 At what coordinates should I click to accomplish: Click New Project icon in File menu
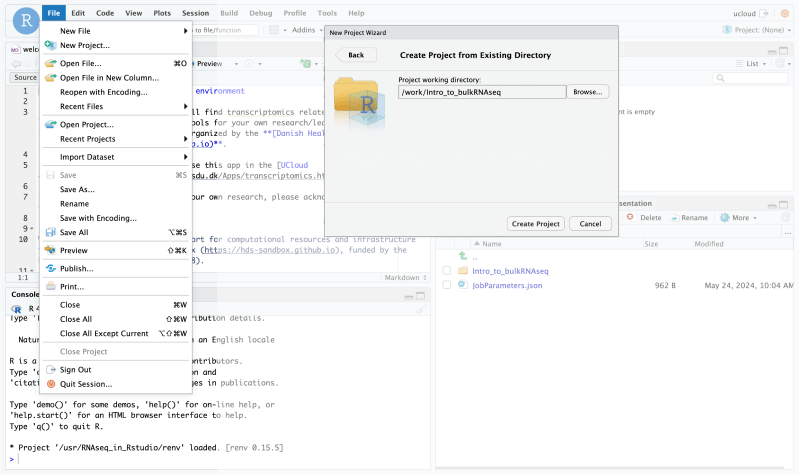tap(50, 45)
